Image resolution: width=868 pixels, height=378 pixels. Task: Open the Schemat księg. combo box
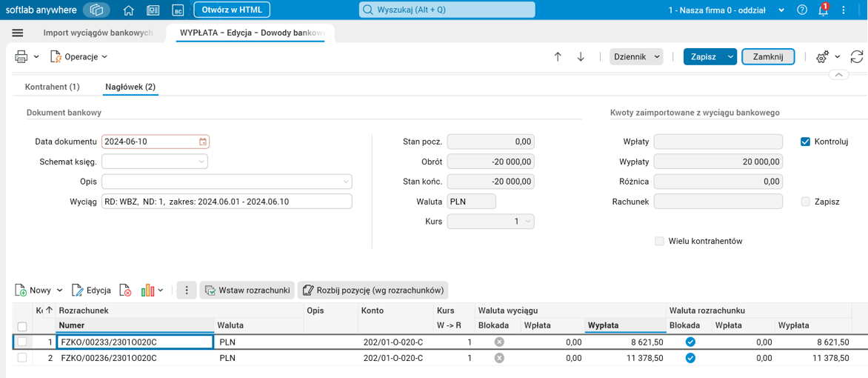pos(155,162)
